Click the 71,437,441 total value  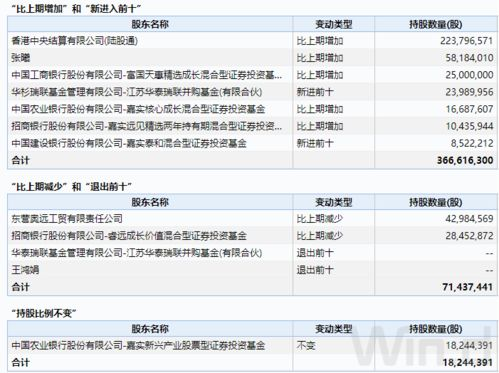(x=468, y=287)
